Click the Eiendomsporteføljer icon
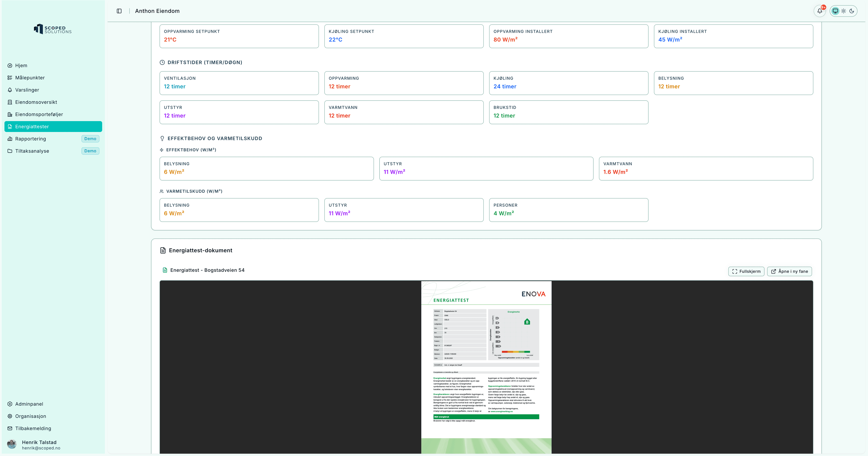This screenshot has height=456, width=868. coord(10,115)
